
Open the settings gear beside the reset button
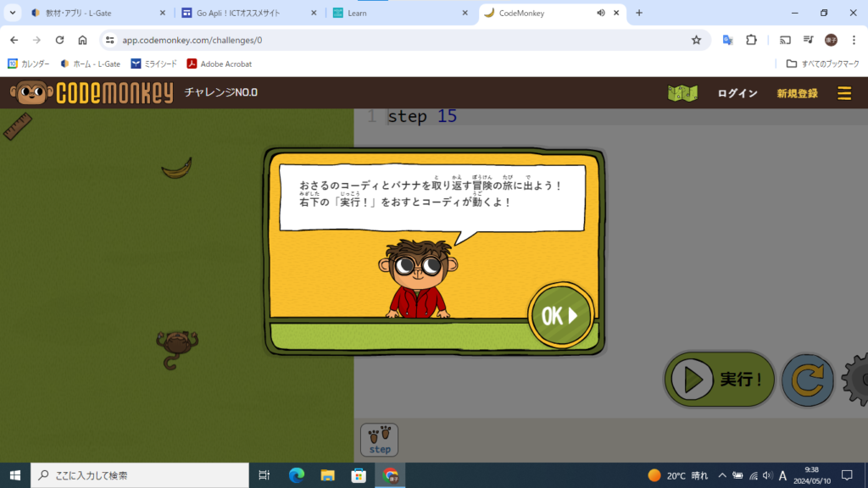tap(856, 380)
